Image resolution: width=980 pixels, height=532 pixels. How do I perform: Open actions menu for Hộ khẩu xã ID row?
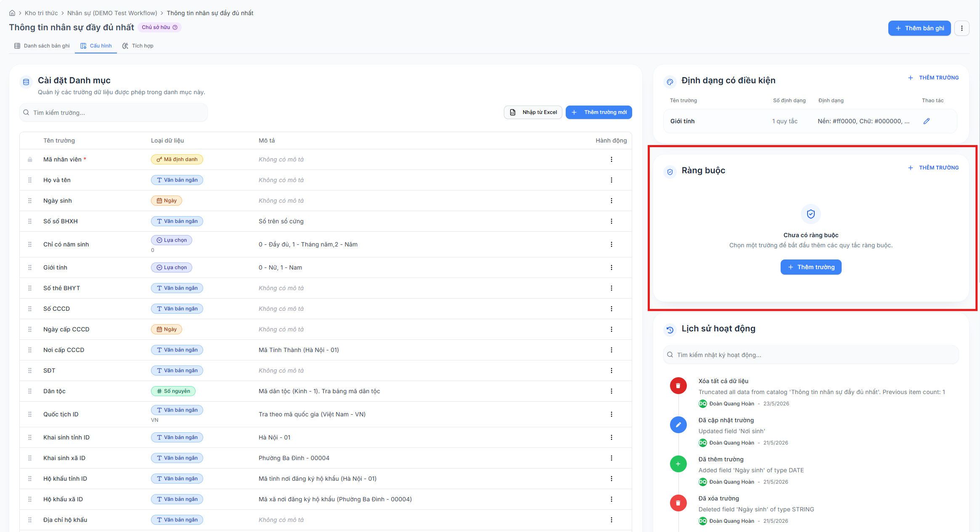(x=612, y=499)
